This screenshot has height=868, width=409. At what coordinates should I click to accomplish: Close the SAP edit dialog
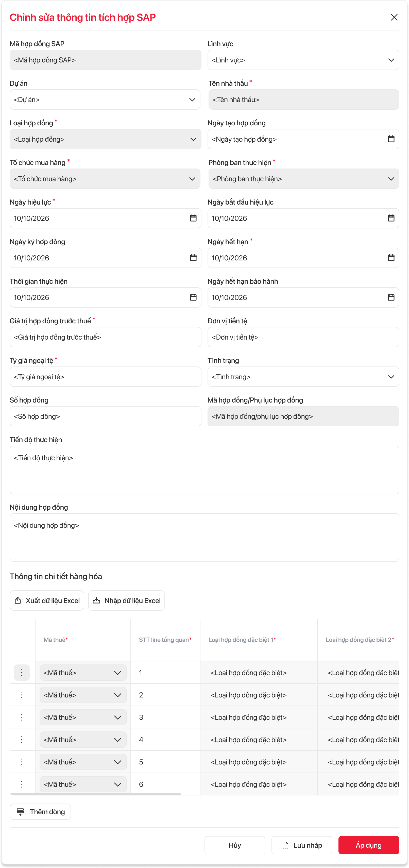[x=394, y=17]
